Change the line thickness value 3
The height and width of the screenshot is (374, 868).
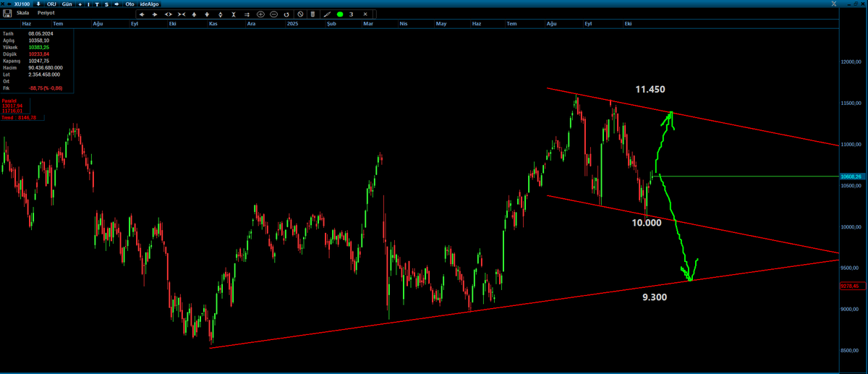351,14
